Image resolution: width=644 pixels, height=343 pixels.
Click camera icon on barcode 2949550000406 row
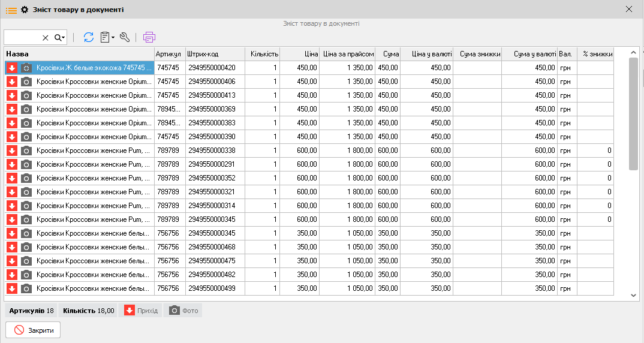[x=26, y=82]
